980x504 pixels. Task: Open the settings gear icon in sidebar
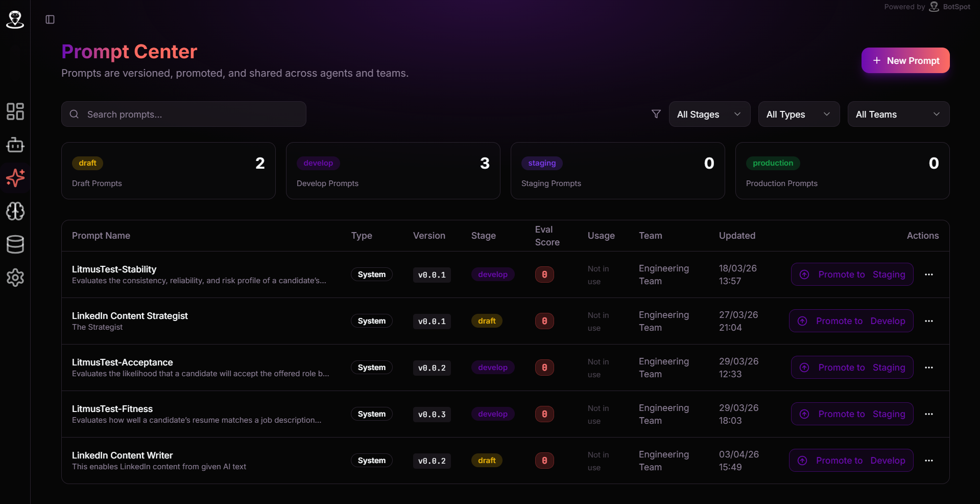[15, 278]
